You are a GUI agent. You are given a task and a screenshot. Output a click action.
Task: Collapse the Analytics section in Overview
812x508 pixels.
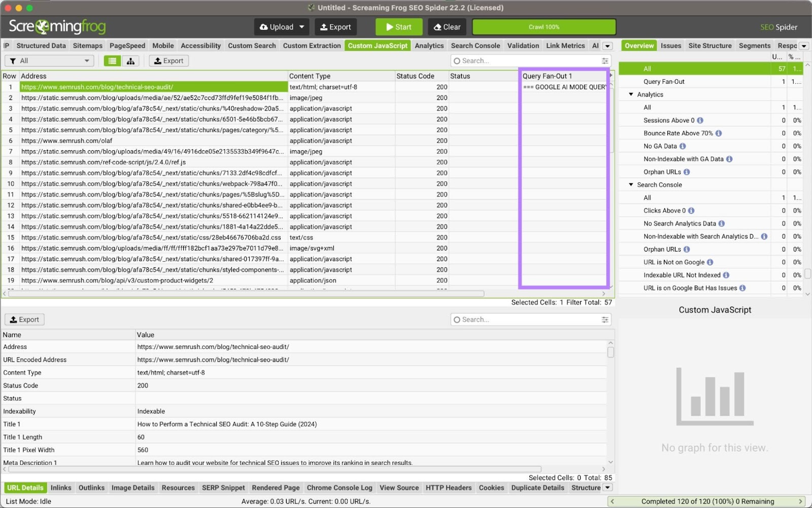(x=631, y=94)
